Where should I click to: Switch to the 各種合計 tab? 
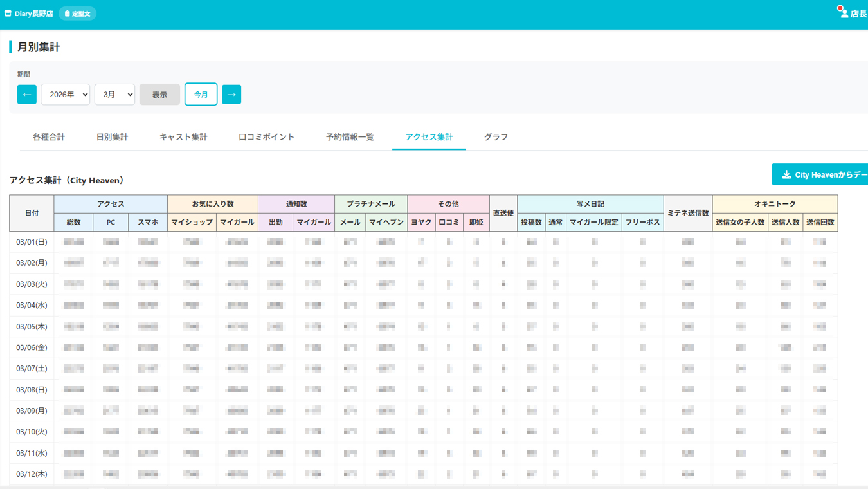[x=49, y=137]
